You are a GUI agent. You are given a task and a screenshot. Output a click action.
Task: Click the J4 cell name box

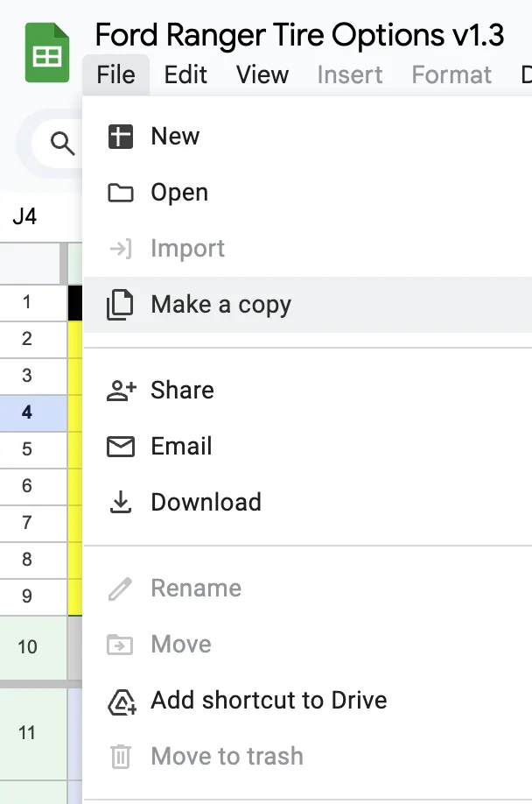[x=25, y=216]
